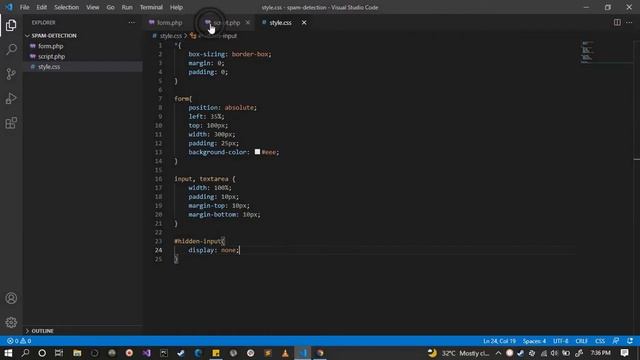The height and width of the screenshot is (360, 640).
Task: Click line number 24 in gutter
Action: point(158,250)
